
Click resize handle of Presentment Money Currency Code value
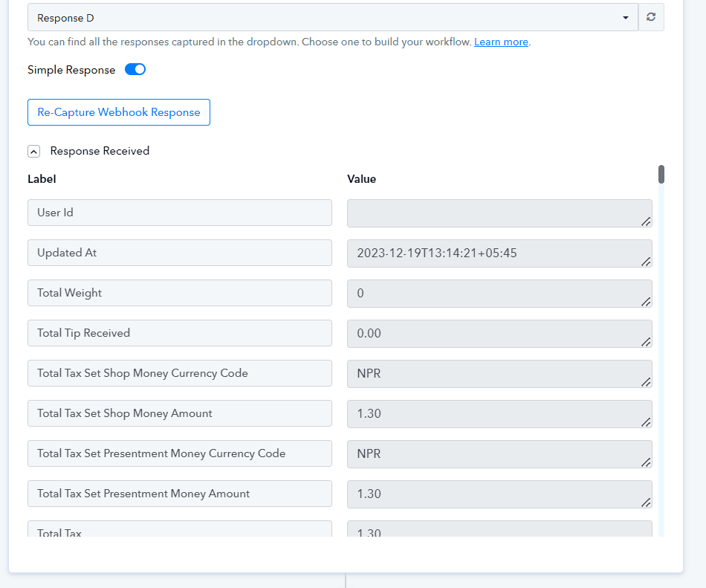click(x=646, y=462)
